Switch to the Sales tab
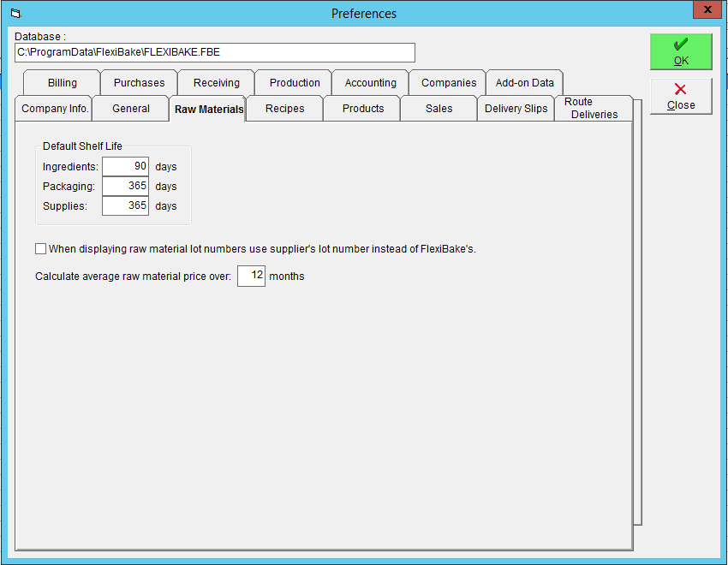Screen dimensions: 728x565 point(439,109)
